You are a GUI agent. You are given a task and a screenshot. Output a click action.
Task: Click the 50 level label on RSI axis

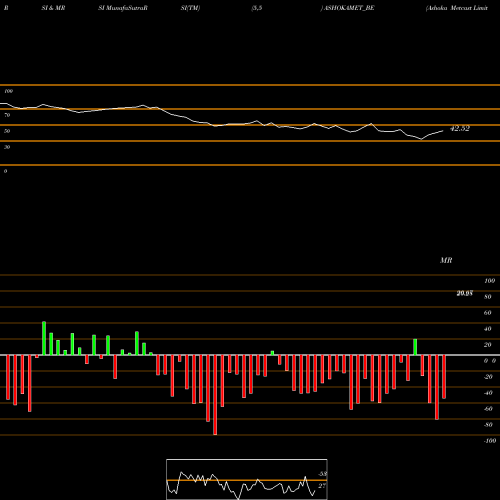tap(7, 131)
